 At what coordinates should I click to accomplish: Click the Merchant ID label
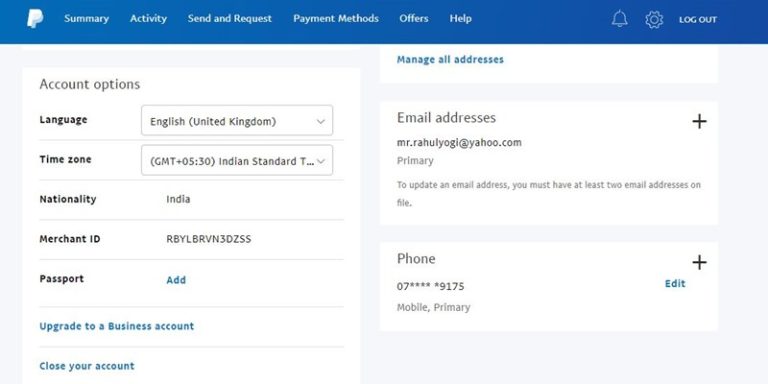point(70,239)
